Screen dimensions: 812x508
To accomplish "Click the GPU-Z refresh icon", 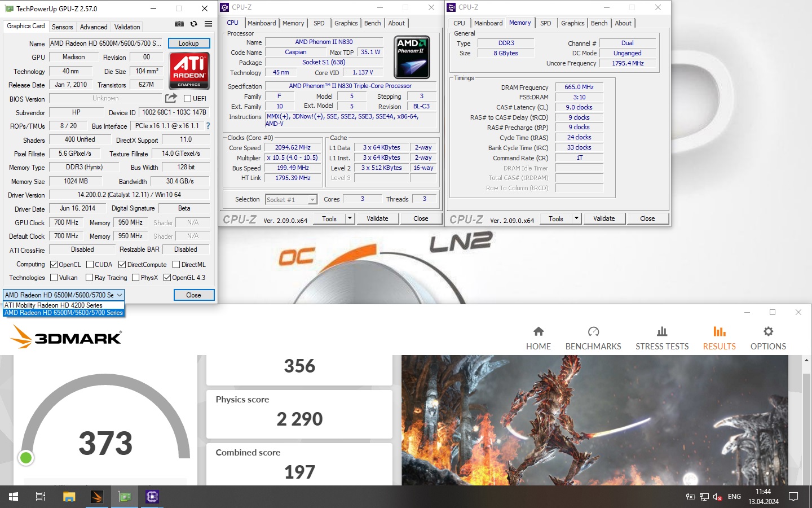I will [193, 24].
